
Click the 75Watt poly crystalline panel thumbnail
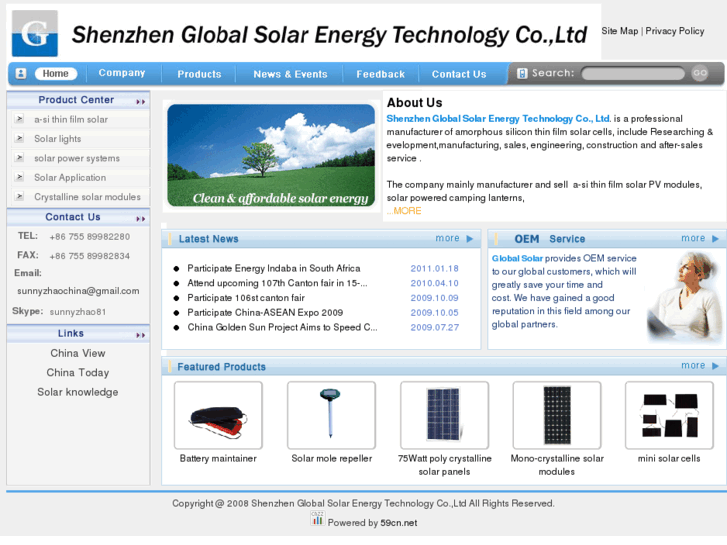click(x=445, y=415)
